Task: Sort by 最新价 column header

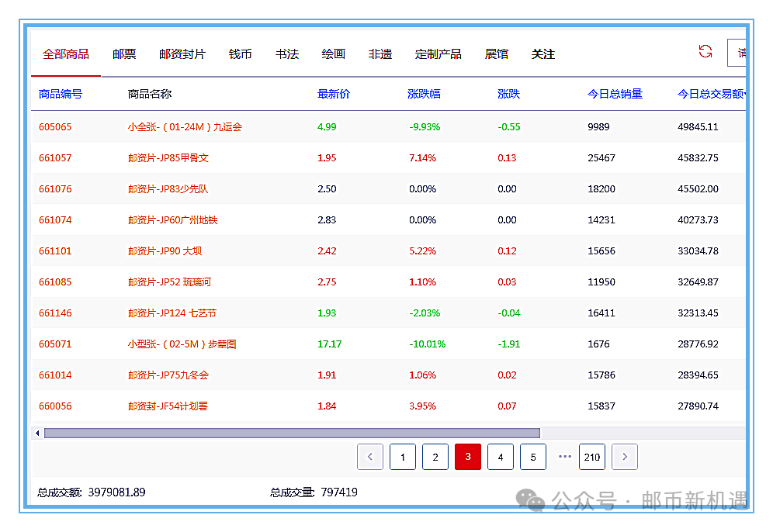Action: coord(334,94)
